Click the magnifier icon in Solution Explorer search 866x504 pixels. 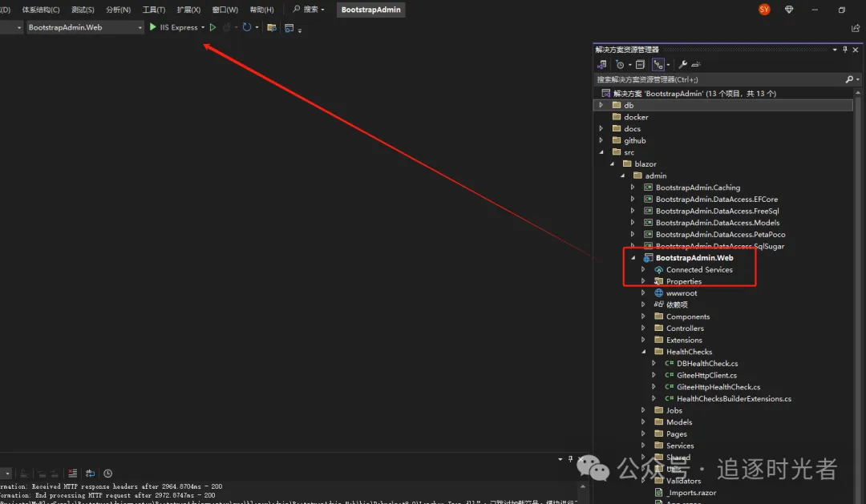tap(849, 79)
